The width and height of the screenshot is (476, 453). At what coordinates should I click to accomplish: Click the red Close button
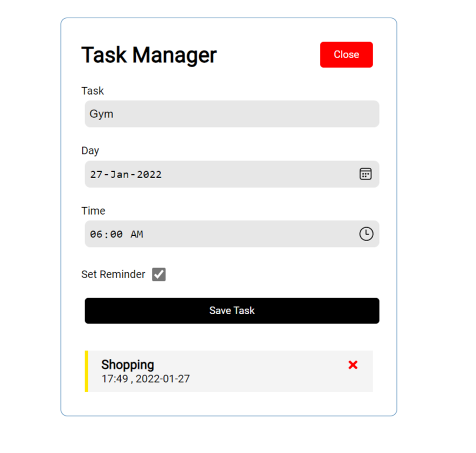coord(346,54)
